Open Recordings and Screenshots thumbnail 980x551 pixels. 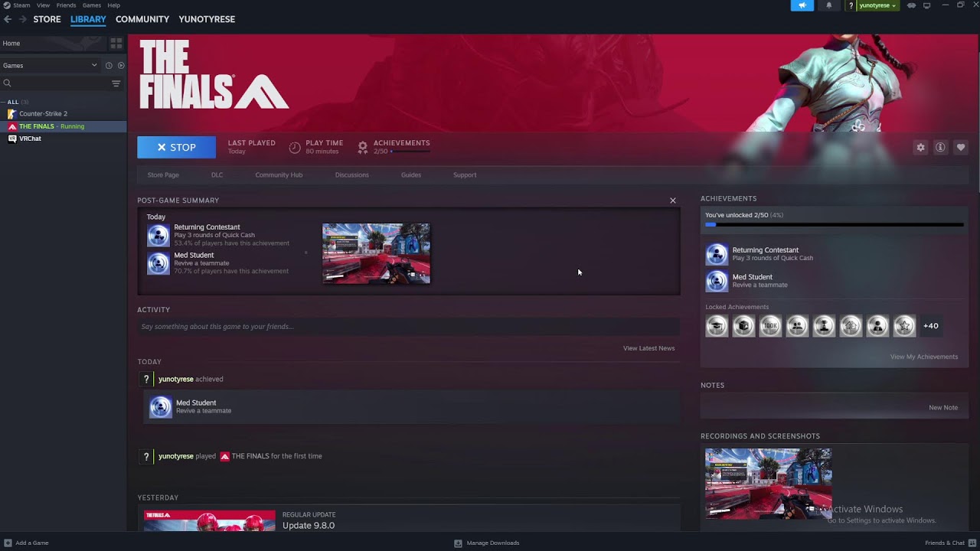coord(768,484)
